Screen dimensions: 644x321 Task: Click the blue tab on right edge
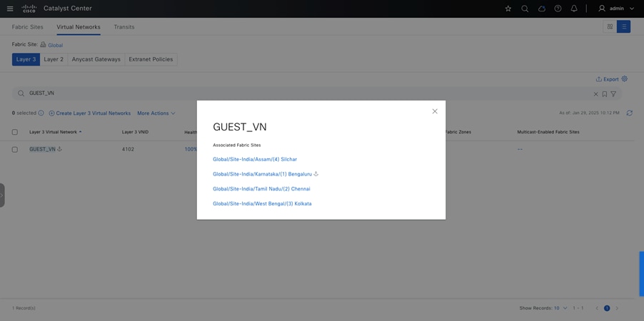coord(642,274)
